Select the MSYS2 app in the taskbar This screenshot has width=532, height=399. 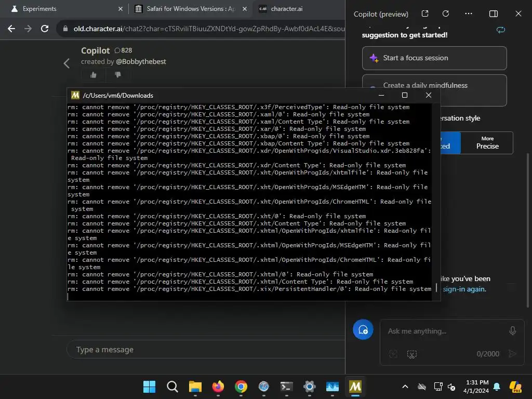[355, 387]
